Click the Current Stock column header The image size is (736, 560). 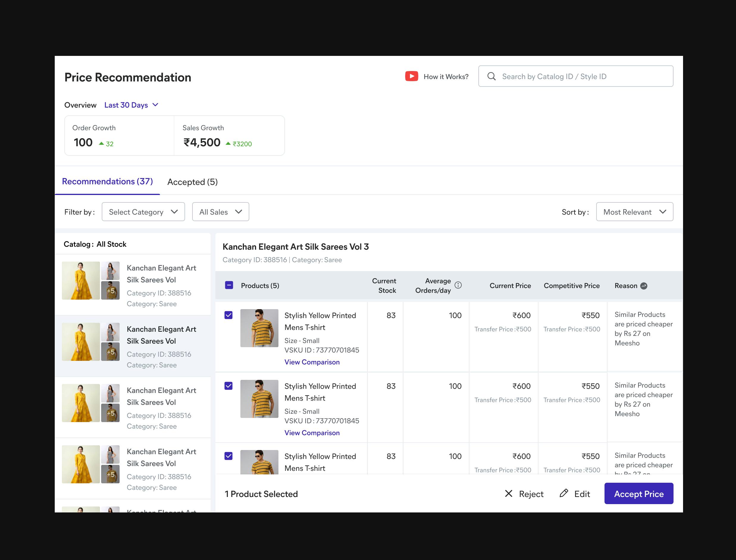[384, 286]
